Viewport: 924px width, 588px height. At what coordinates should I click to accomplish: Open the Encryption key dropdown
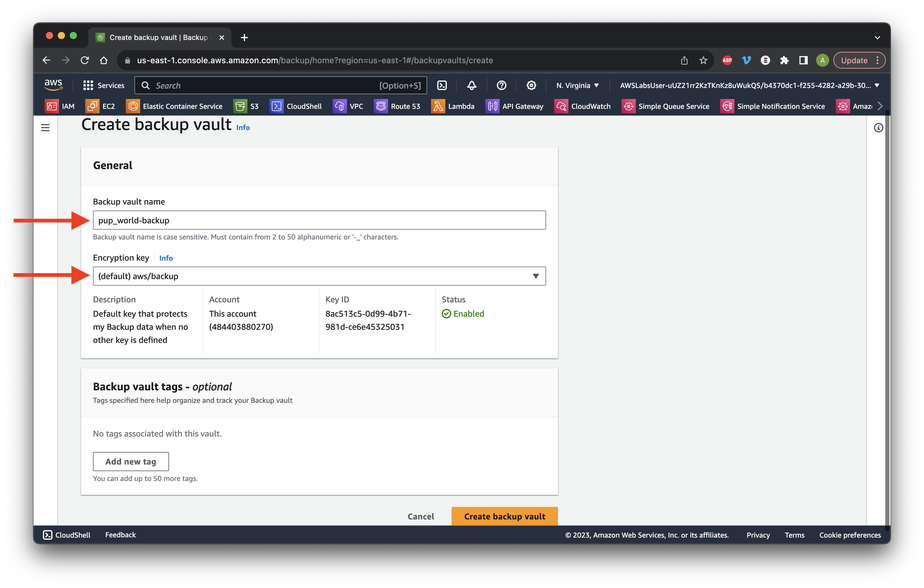click(319, 276)
